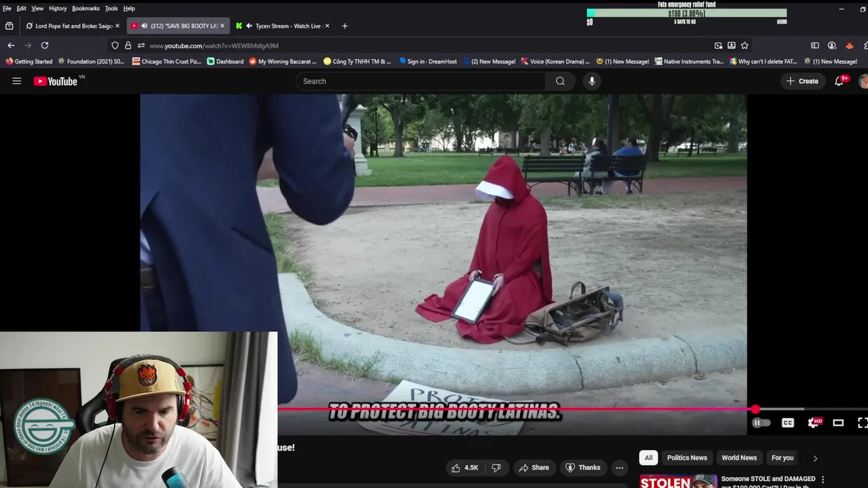
Task: Click the YouTube Search input box
Action: [x=420, y=81]
